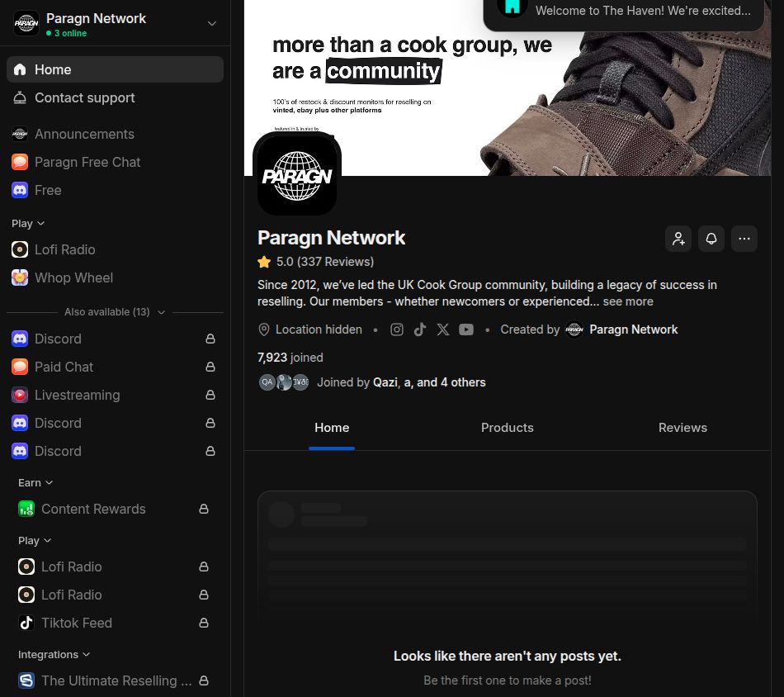Expand description with see more
Viewport: 784px width, 697px height.
[x=628, y=301]
